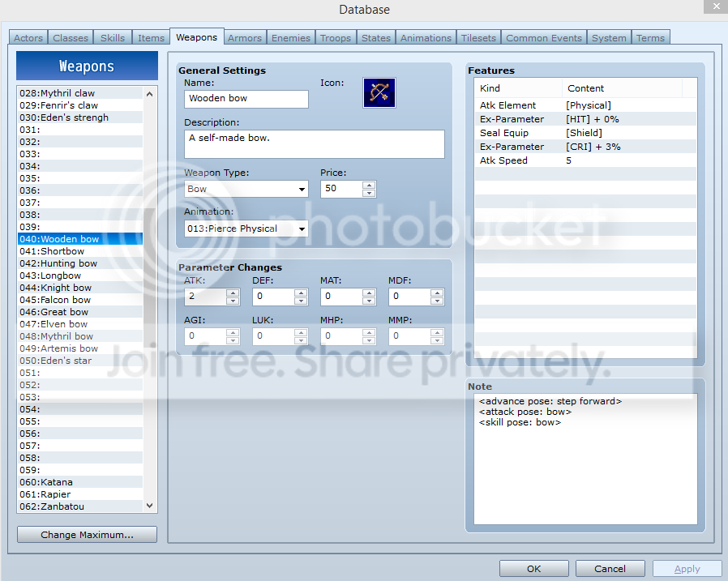Select 044:Knight bow weapon
The width and height of the screenshot is (728, 581).
click(80, 288)
